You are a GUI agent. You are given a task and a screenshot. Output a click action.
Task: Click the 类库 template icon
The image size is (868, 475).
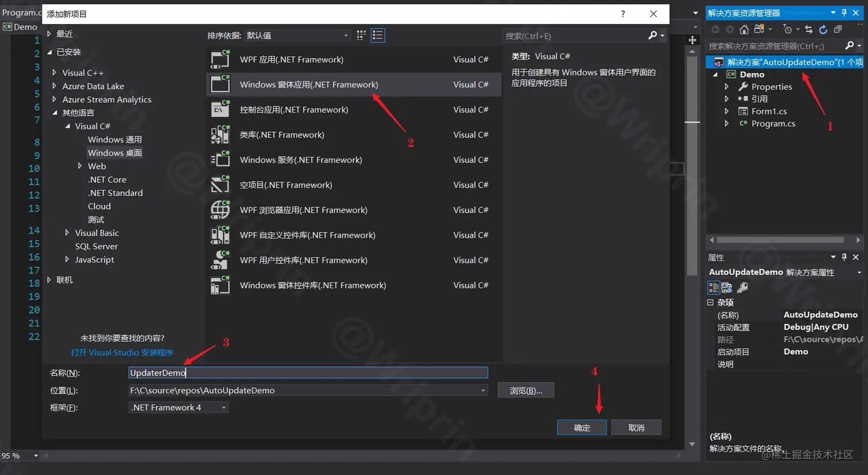(220, 134)
